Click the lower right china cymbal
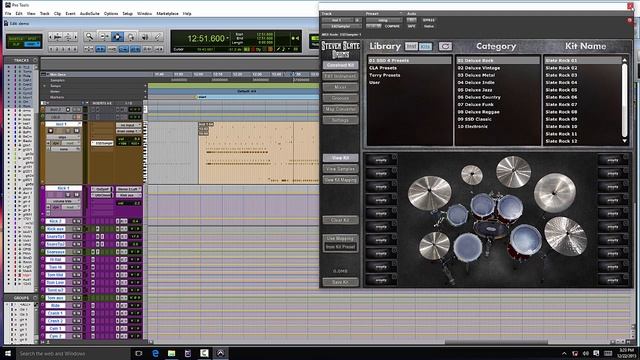 click(566, 236)
